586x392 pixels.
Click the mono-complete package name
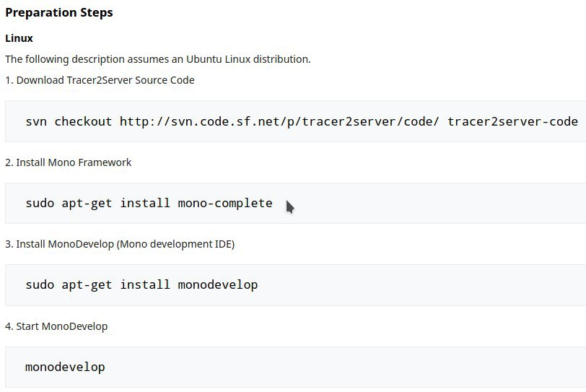pyautogui.click(x=225, y=204)
